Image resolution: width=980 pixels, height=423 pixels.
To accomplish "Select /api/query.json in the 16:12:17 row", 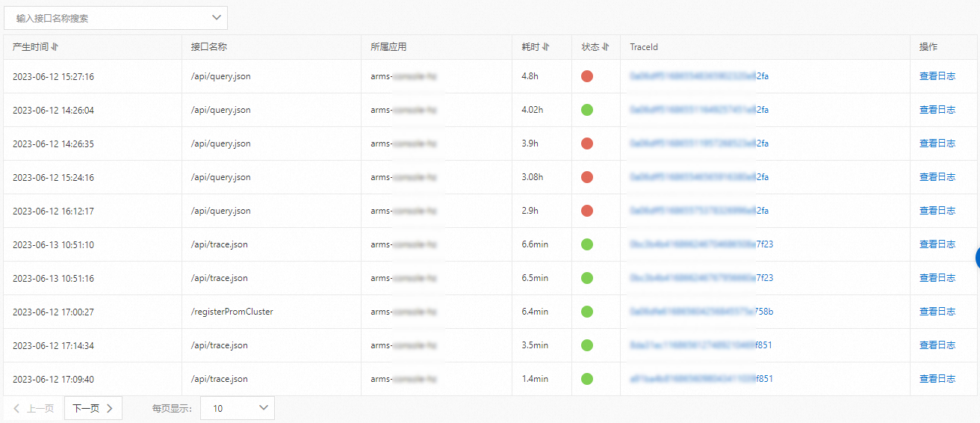I will click(221, 211).
